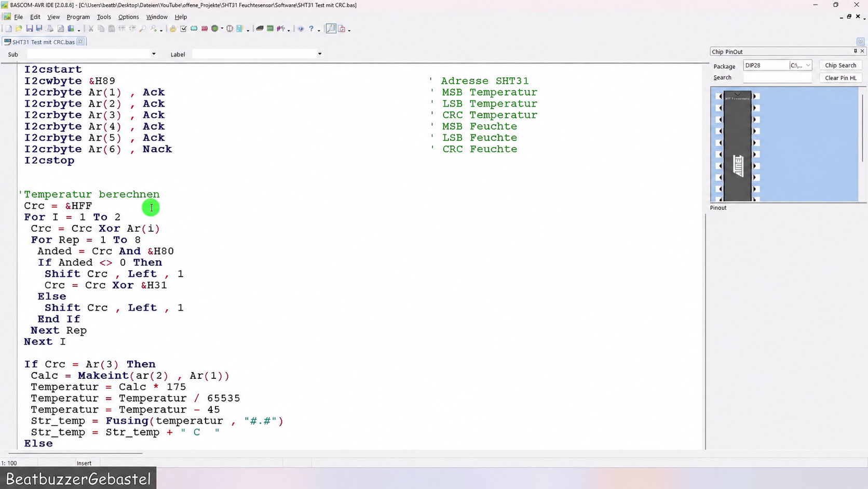Click the Clear Pin HL button
Image resolution: width=868 pixels, height=489 pixels.
point(840,78)
